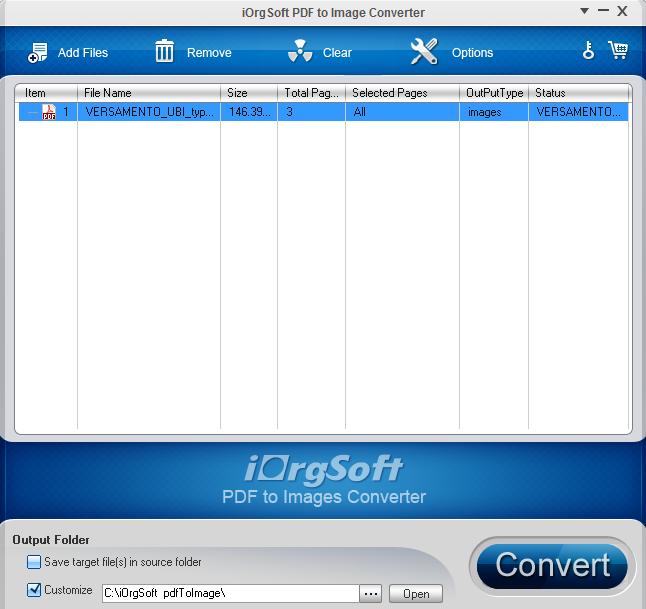Click the Remove toolbar label

(x=209, y=53)
